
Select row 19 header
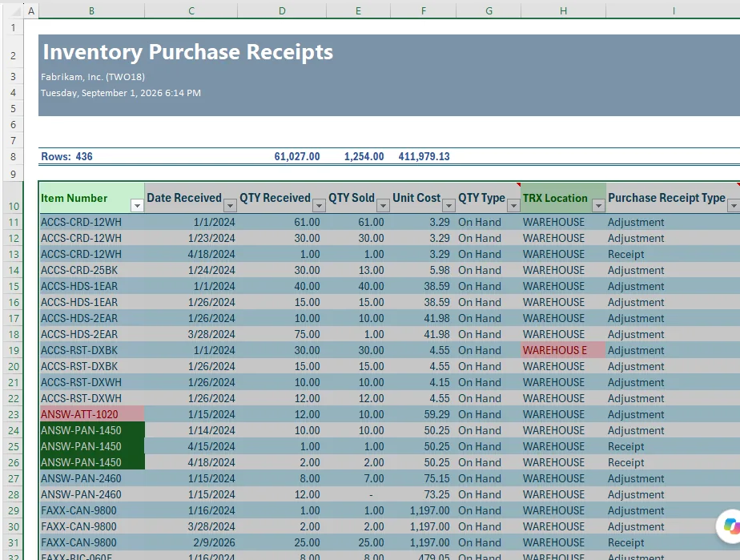tap(13, 350)
